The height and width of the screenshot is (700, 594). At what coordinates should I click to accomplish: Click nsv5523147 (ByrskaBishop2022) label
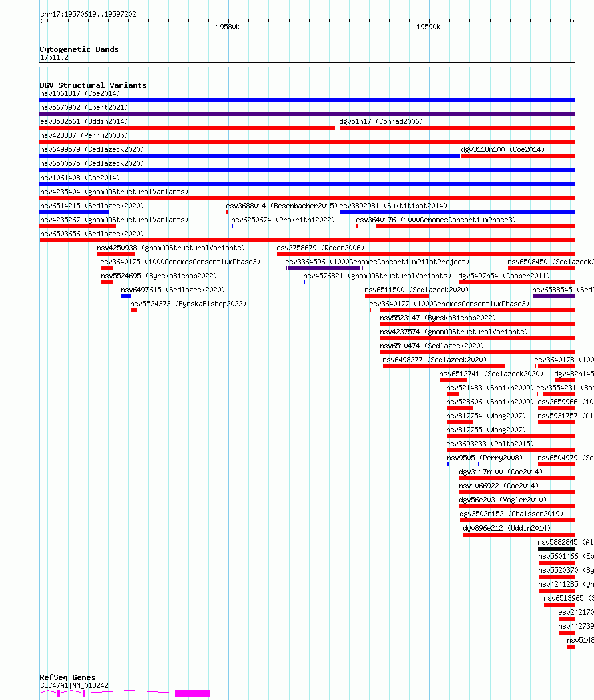(x=438, y=318)
